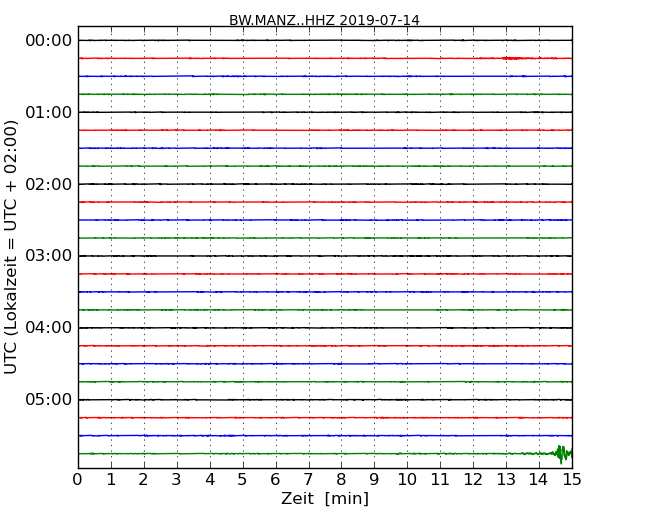The height and width of the screenshot is (520, 650).
Task: Click the x-axis tick label 7
Action: 308,480
